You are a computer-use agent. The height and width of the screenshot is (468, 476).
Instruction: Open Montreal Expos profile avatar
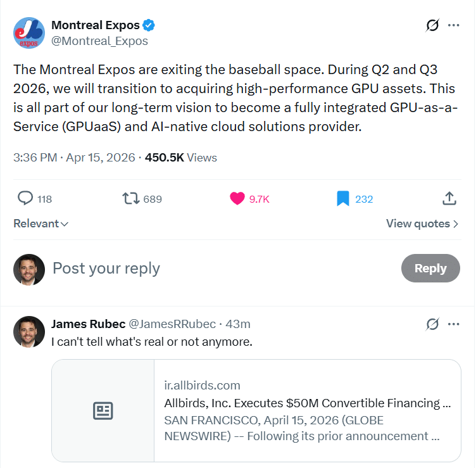click(29, 33)
